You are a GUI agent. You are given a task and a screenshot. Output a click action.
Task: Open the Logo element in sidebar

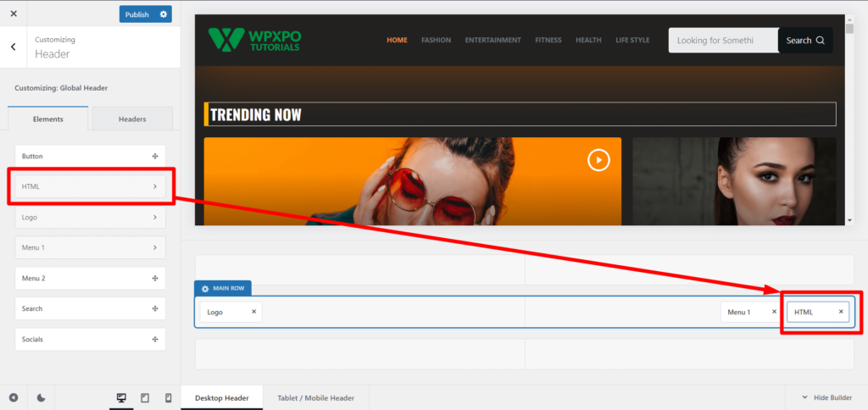[90, 218]
